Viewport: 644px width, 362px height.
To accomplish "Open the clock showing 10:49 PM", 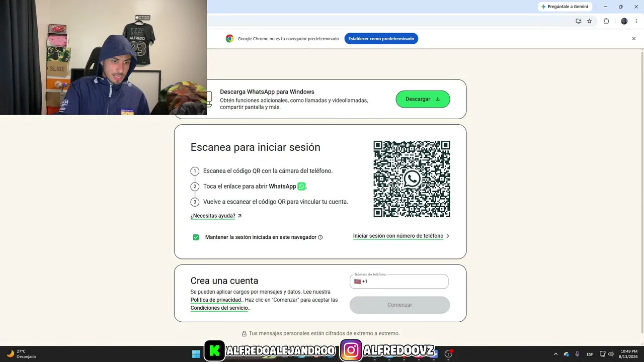I will click(x=629, y=354).
